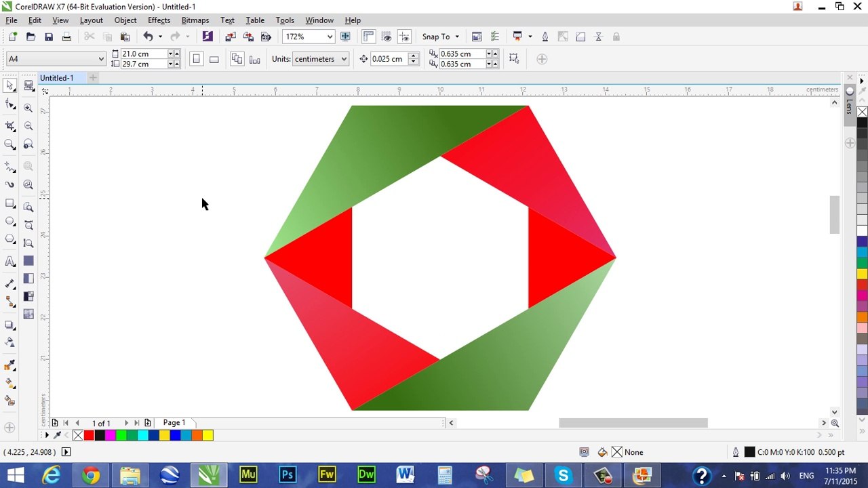
Task: Select the Polygon tool
Action: click(9, 239)
